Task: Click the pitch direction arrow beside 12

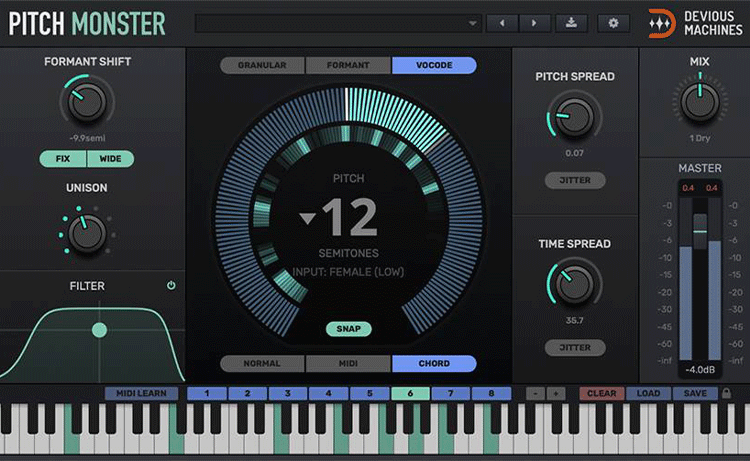Action: pos(308,219)
